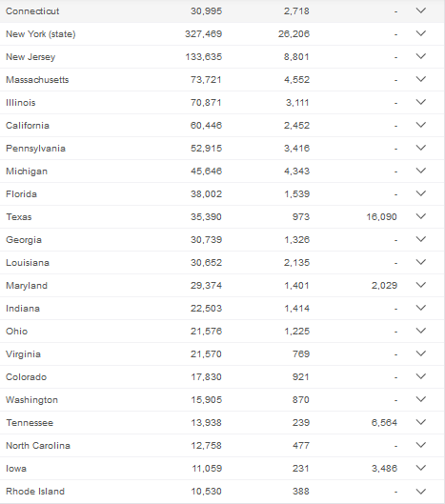This screenshot has width=445, height=504.
Task: Expand the Florida row chevron
Action: pyautogui.click(x=421, y=193)
